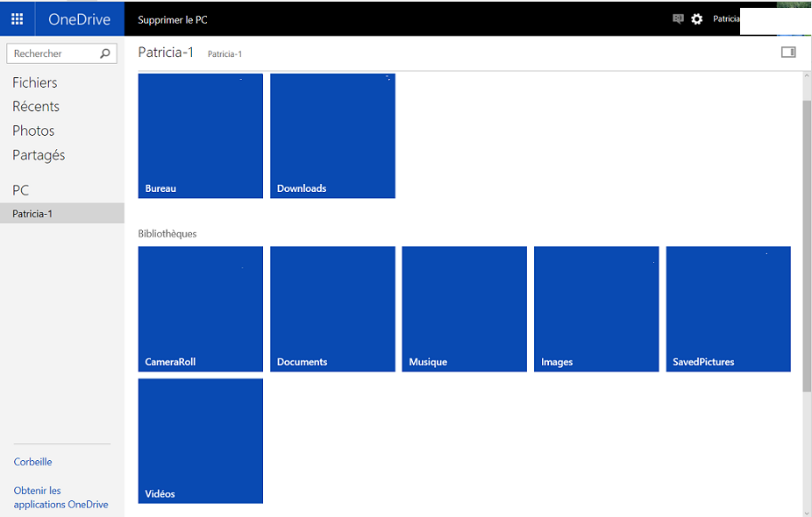Open OneDrive settings via the gear icon
The height and width of the screenshot is (517, 812).
point(696,18)
